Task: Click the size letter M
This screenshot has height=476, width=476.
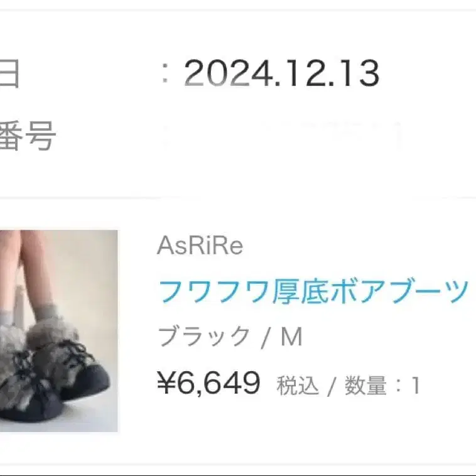Action: tap(291, 337)
